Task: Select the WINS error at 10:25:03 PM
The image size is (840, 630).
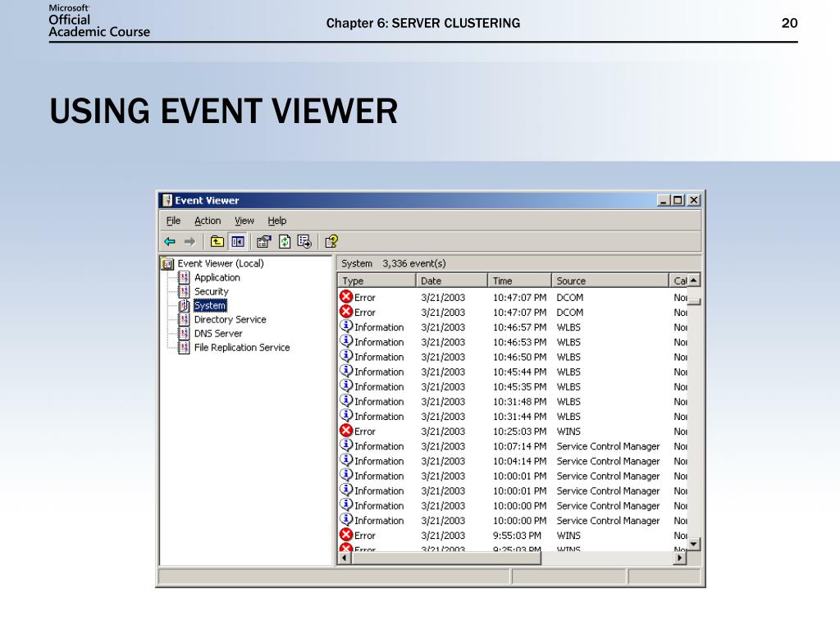Action: (513, 431)
